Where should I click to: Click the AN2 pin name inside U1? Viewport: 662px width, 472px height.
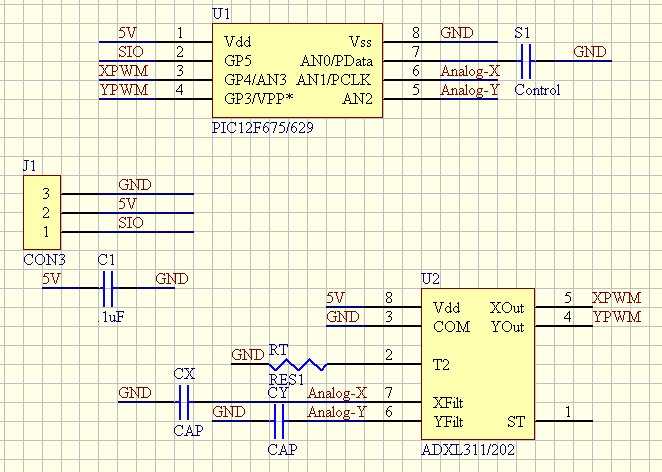click(x=358, y=99)
